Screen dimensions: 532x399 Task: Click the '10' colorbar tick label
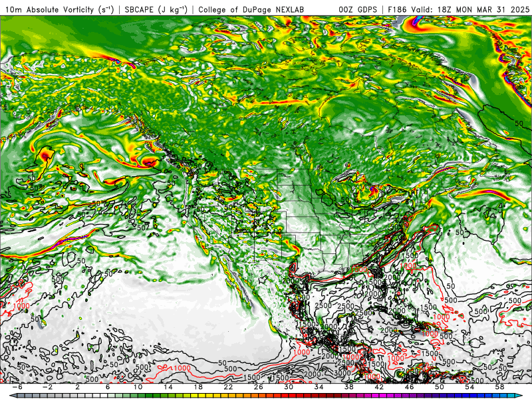(138, 387)
